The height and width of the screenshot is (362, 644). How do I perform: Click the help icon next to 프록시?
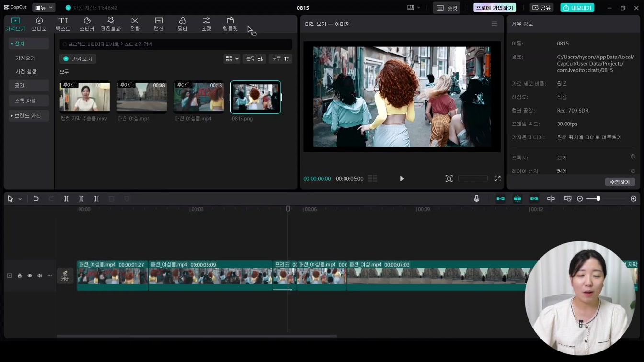pos(633,157)
